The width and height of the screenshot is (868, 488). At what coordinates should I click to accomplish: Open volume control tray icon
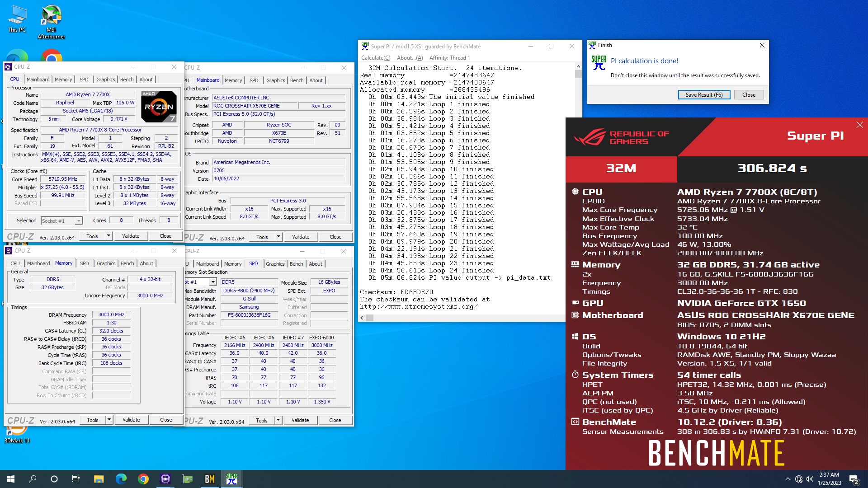click(x=810, y=479)
